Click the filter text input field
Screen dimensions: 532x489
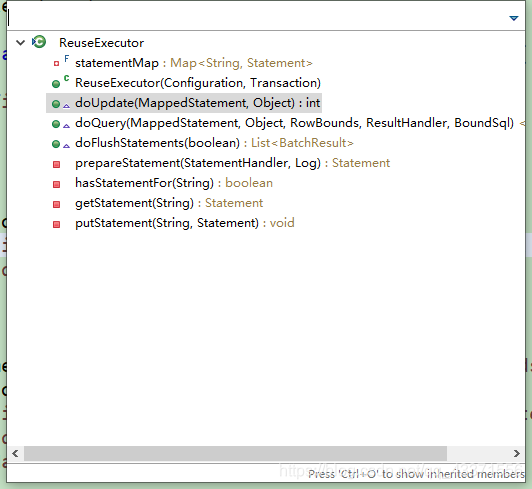click(x=258, y=17)
